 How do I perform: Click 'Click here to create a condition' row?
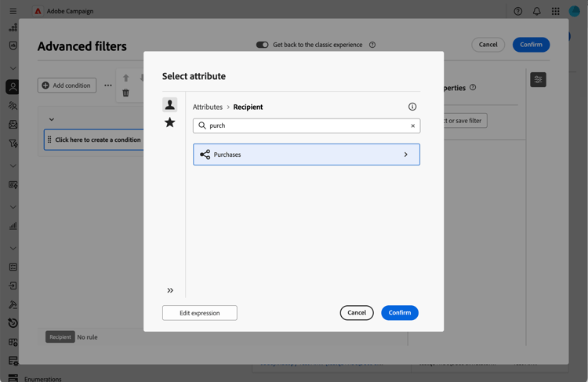(94, 140)
